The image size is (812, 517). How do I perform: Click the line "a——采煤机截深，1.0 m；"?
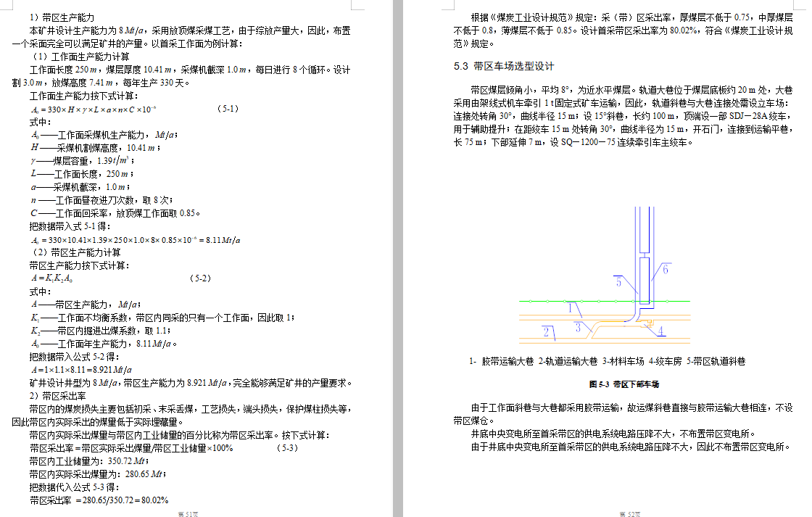pyautogui.click(x=80, y=187)
